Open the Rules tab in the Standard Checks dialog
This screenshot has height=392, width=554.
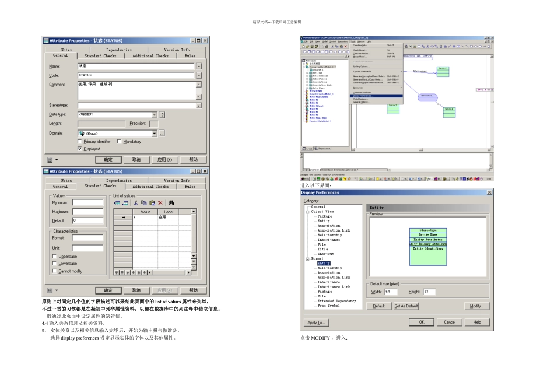(190, 186)
